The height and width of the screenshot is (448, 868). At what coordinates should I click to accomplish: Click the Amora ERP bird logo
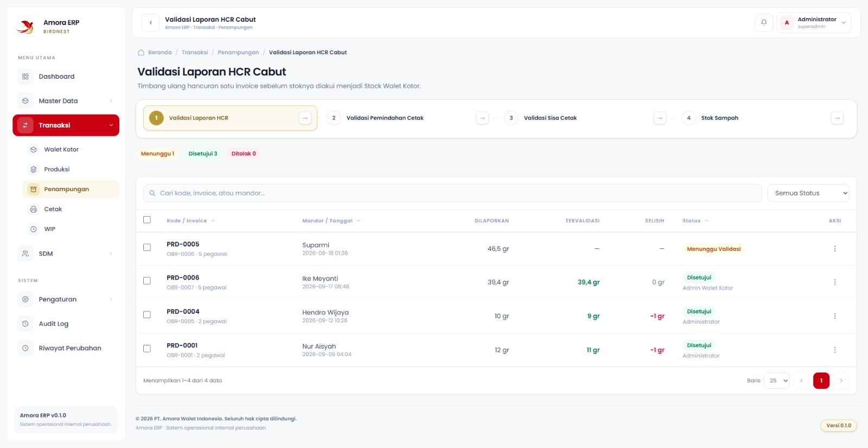pos(25,26)
